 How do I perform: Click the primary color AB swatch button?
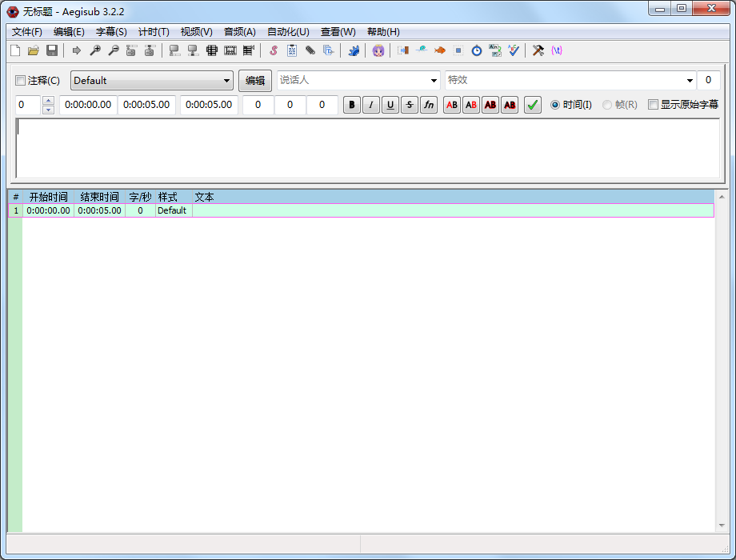[452, 105]
